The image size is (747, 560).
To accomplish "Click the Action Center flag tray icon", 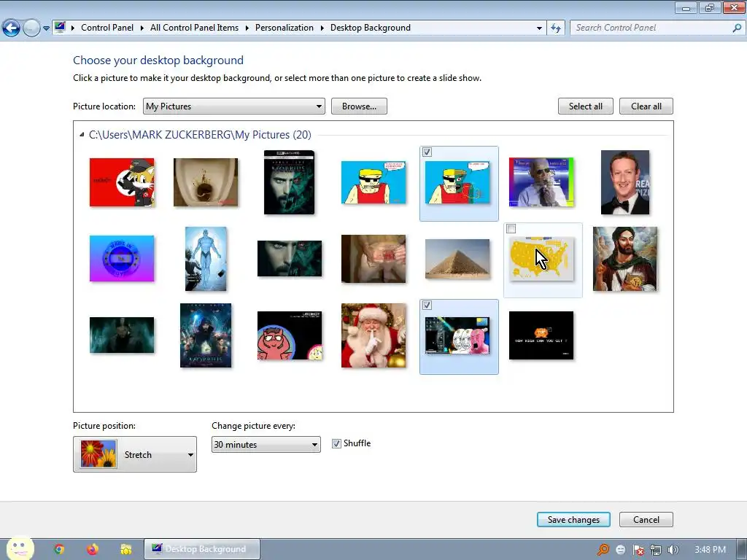I will pyautogui.click(x=638, y=550).
